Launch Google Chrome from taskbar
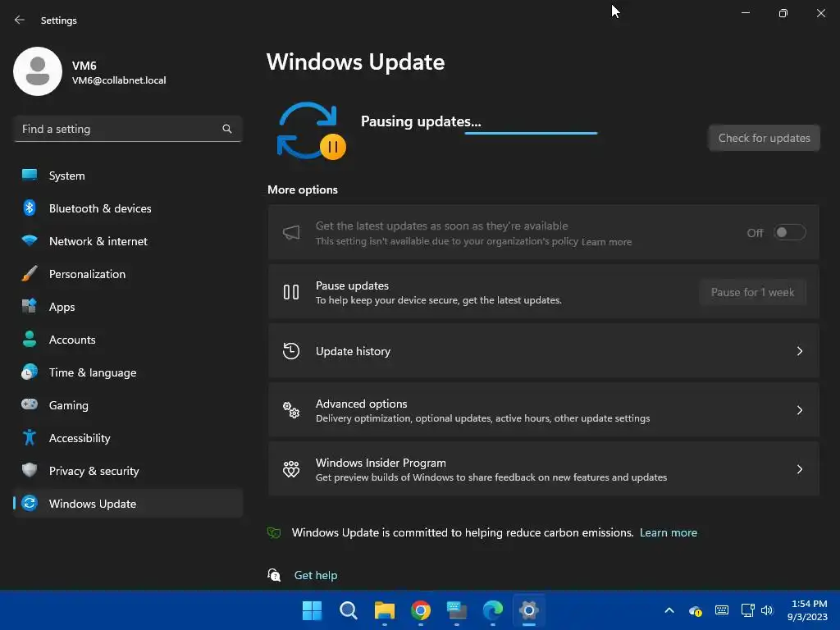Viewport: 840px width, 630px height. 421,610
